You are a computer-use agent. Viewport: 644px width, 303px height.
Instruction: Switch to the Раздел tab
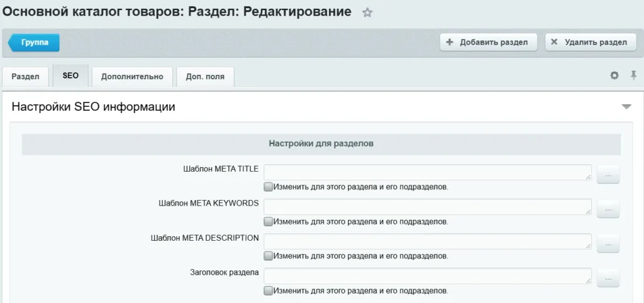[x=26, y=77]
